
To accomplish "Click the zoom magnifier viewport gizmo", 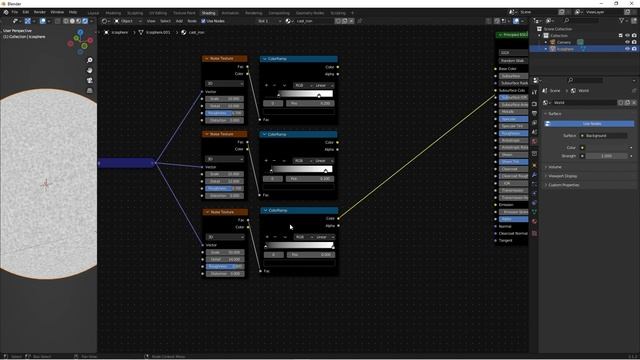I will (90, 60).
